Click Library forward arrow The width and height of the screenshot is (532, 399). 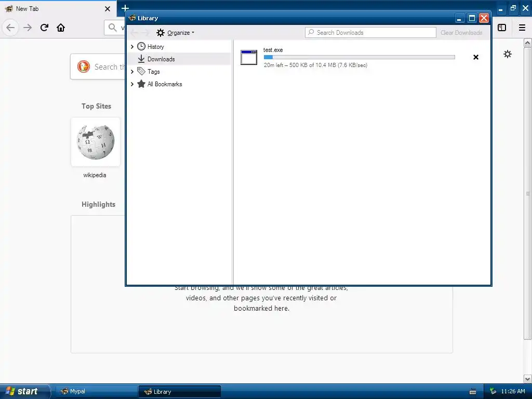[145, 33]
